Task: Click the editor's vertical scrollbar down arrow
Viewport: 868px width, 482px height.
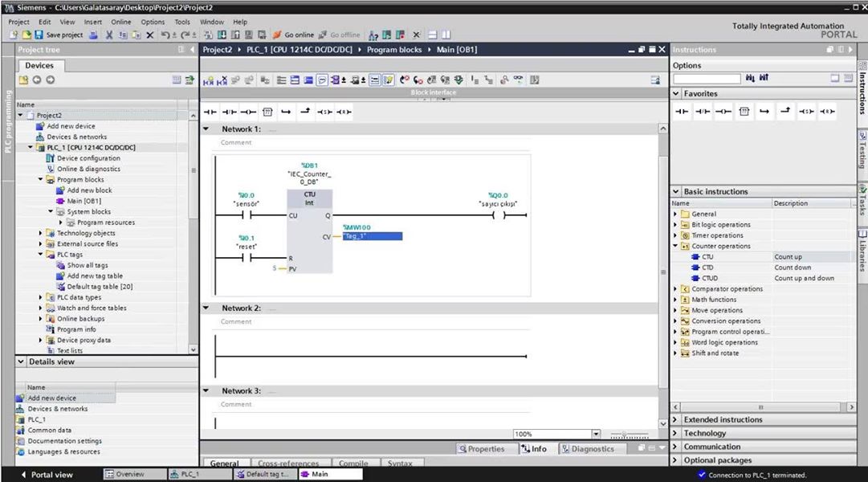Action: 663,424
